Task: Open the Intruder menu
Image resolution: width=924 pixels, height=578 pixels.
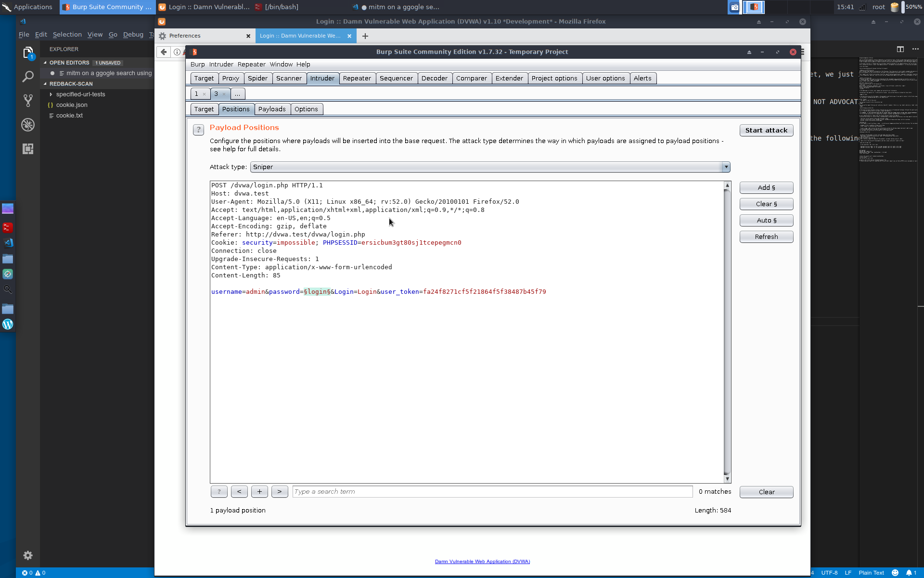Action: 221,65
